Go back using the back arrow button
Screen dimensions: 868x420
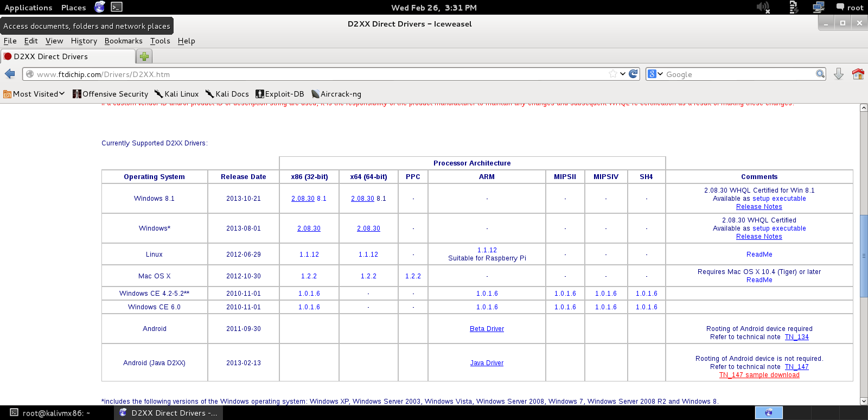coord(10,74)
